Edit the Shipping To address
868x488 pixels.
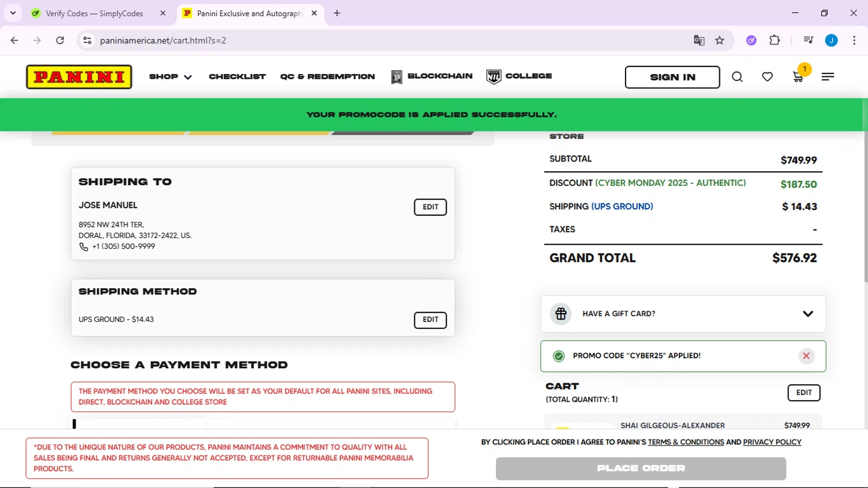coord(431,207)
